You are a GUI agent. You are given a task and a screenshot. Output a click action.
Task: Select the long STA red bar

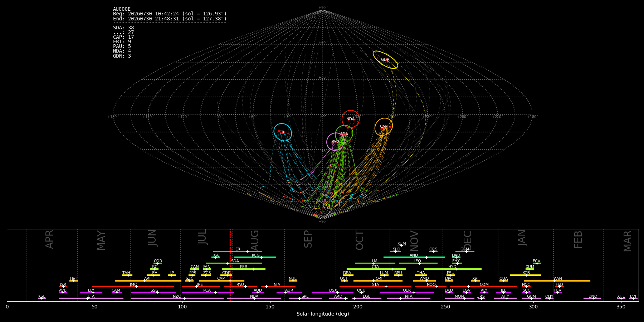pos(375,287)
